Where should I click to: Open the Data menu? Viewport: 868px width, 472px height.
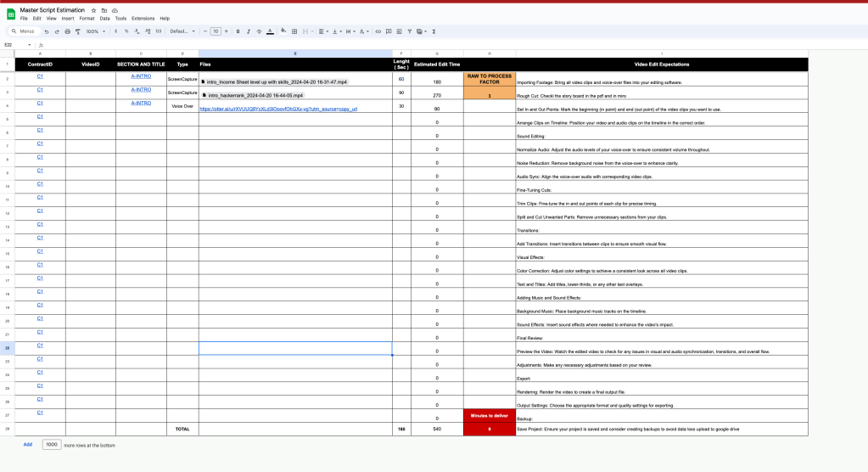point(104,19)
